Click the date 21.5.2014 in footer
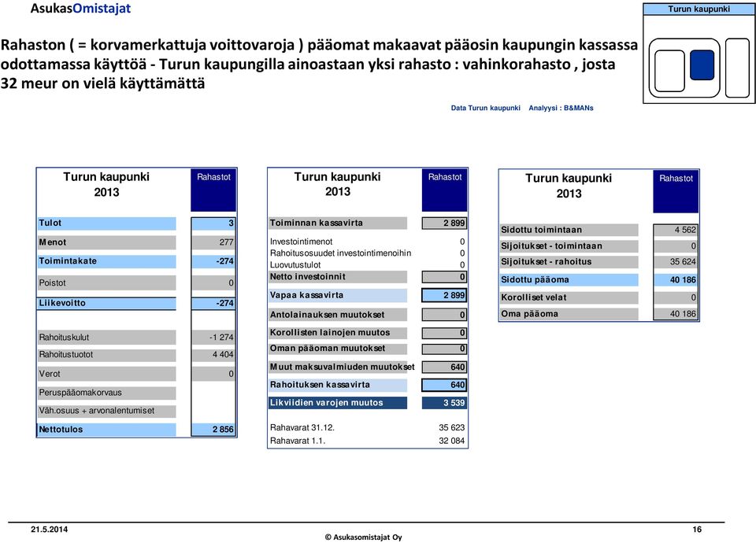Screen dimensions: 756x543 [49, 530]
